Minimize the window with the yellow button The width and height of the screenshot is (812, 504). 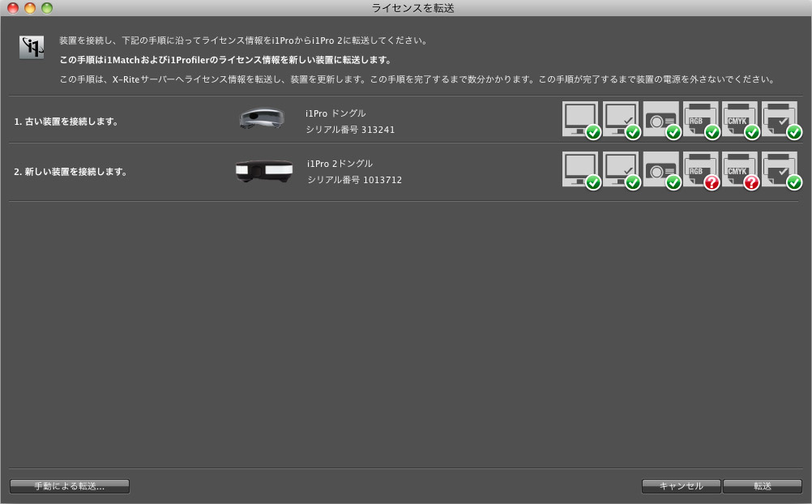pos(30,8)
